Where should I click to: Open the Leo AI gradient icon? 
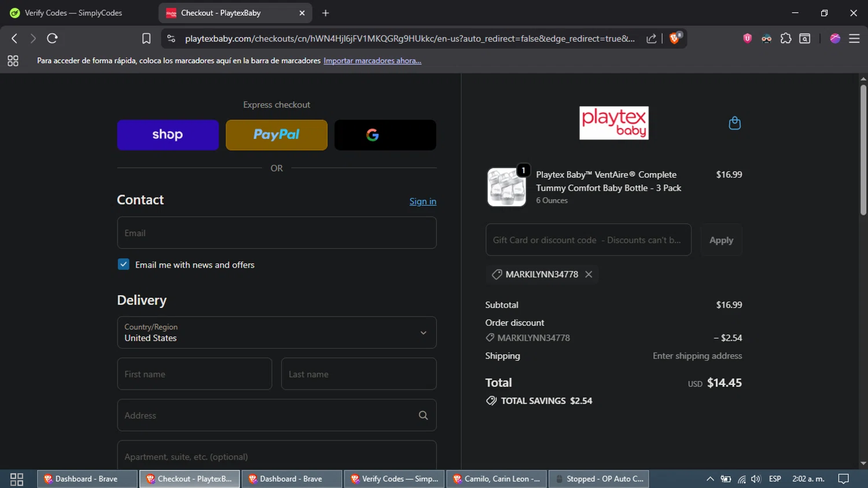[834, 38]
